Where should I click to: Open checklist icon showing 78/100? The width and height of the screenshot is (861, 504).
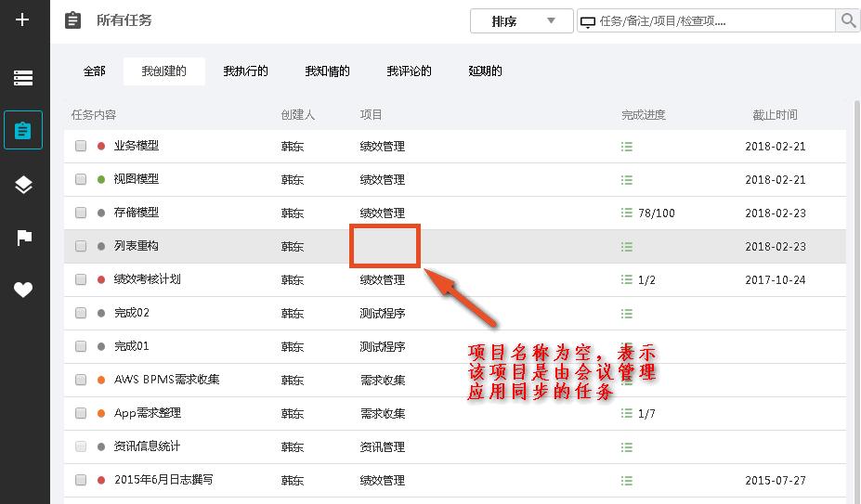tap(627, 213)
